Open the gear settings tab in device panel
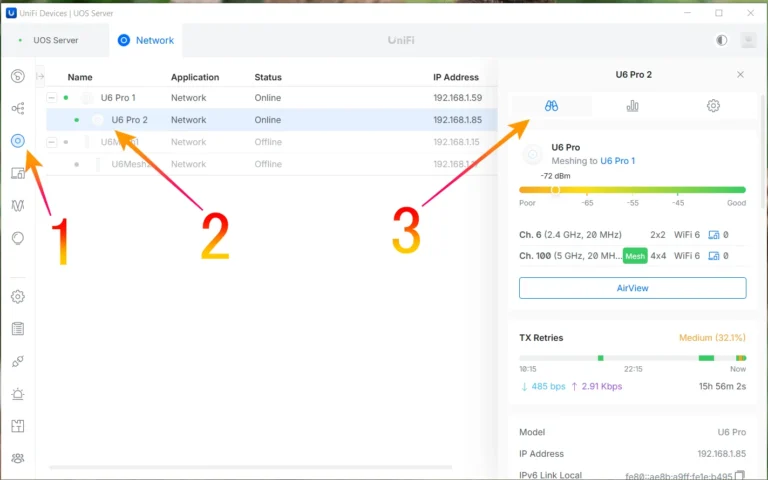The height and width of the screenshot is (480, 768). coord(713,106)
